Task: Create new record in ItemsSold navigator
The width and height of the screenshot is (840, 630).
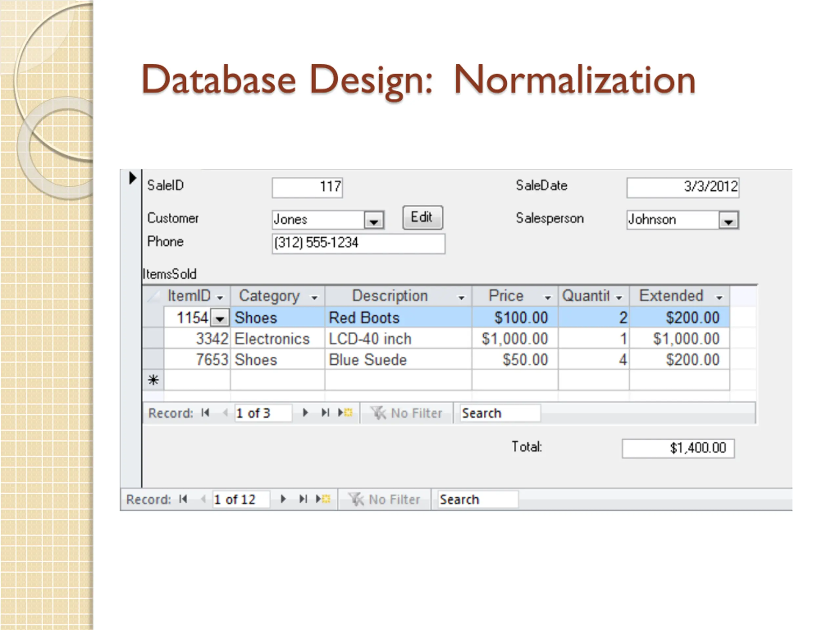Action: [345, 412]
